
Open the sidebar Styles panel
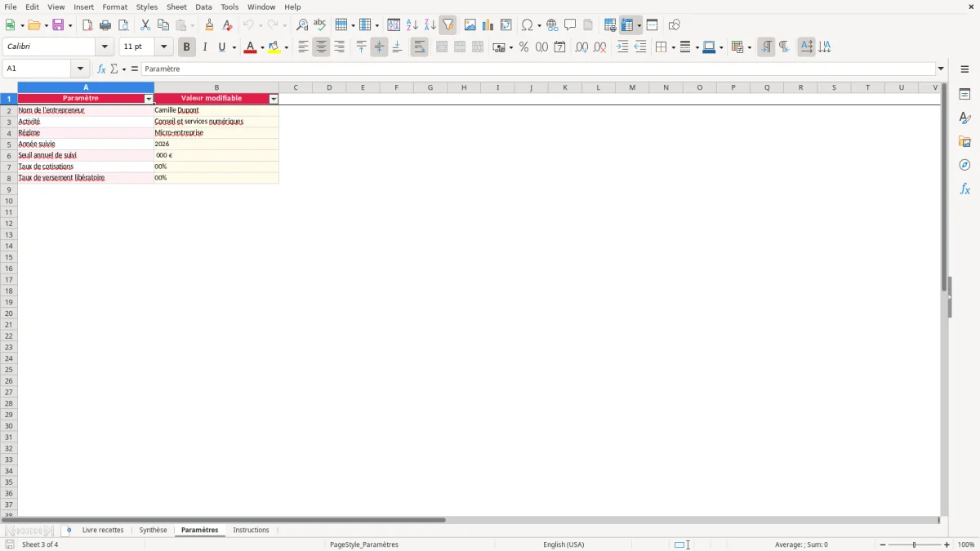coord(964,118)
